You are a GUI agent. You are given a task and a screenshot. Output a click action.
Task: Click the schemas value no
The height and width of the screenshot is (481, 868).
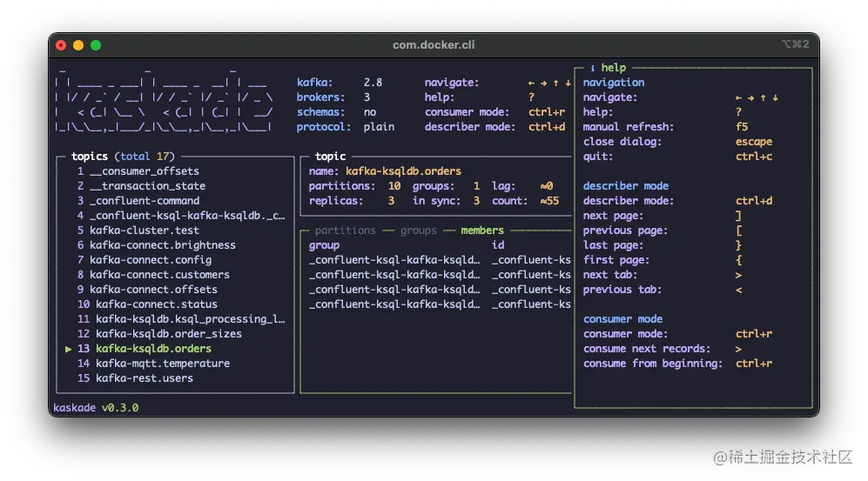370,112
